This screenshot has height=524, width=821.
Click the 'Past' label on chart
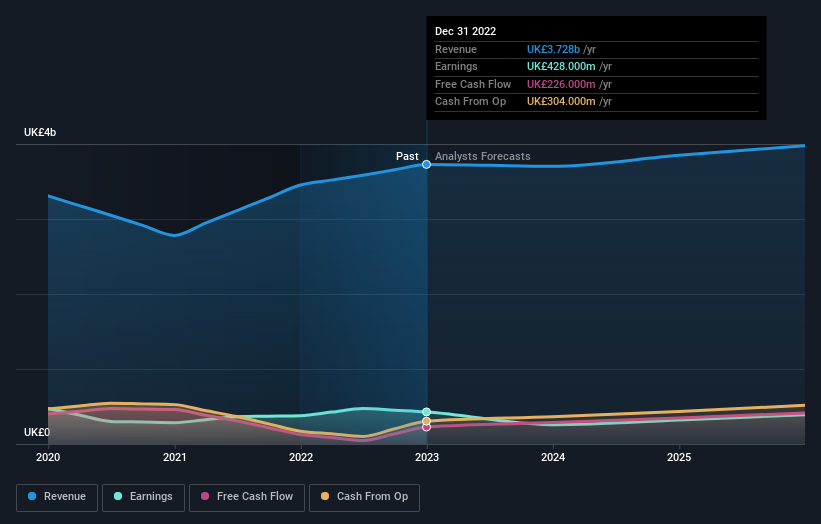407,157
